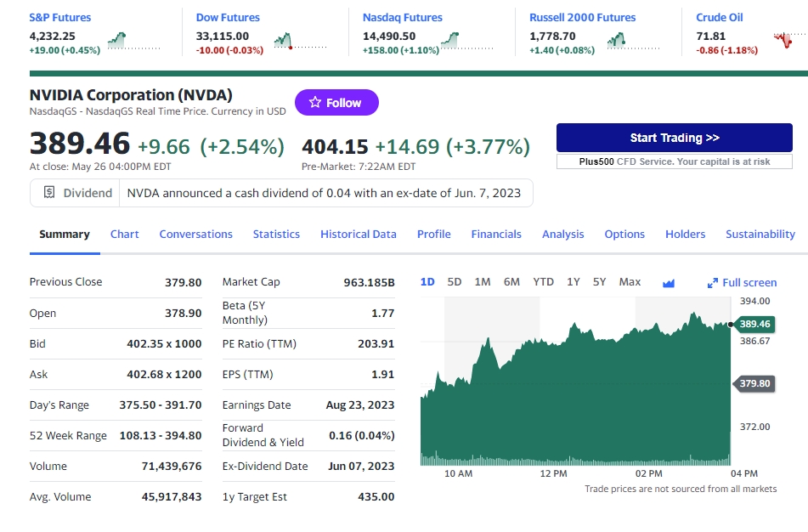Click the Plus500 CFD Service notice
This screenshot has height=532, width=808.
point(674,161)
